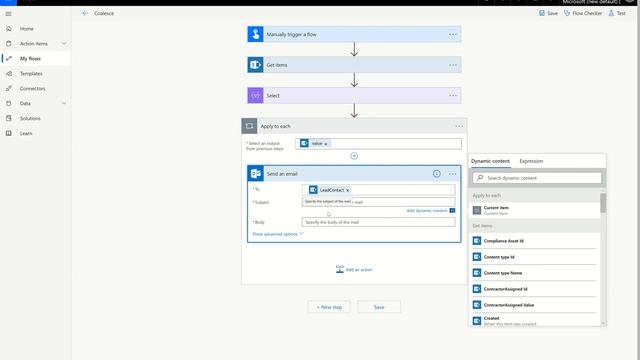
Task: Collapse the Send an email header
Action: 354,174
